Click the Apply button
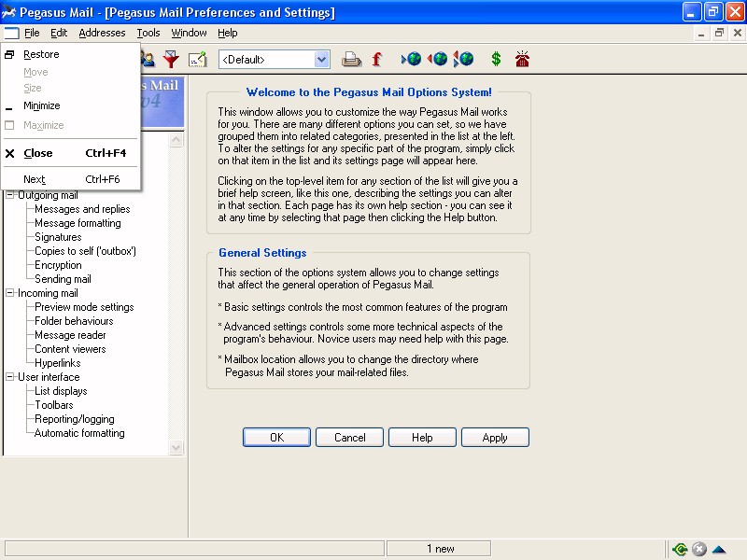This screenshot has height=560, width=747. pyautogui.click(x=495, y=437)
